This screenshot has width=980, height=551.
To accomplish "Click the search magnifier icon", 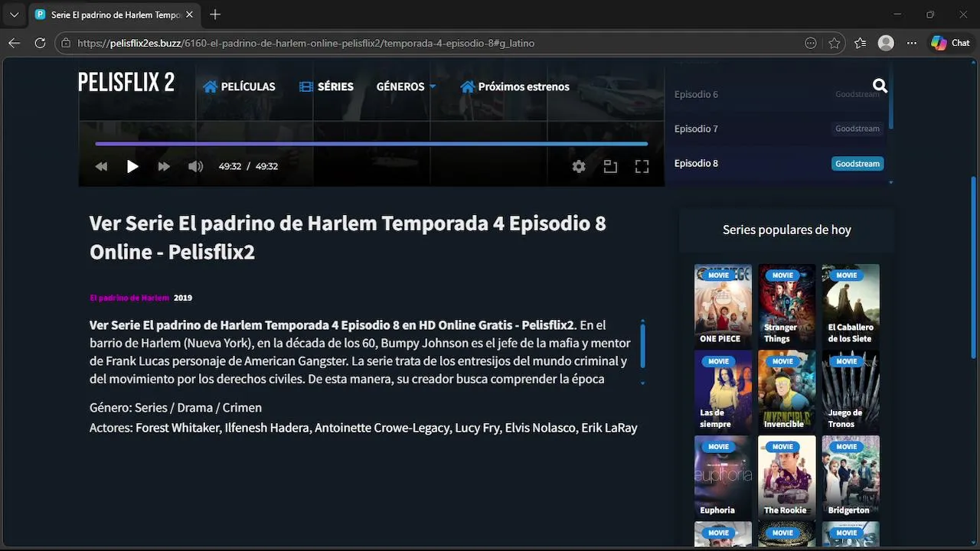I will coord(880,86).
